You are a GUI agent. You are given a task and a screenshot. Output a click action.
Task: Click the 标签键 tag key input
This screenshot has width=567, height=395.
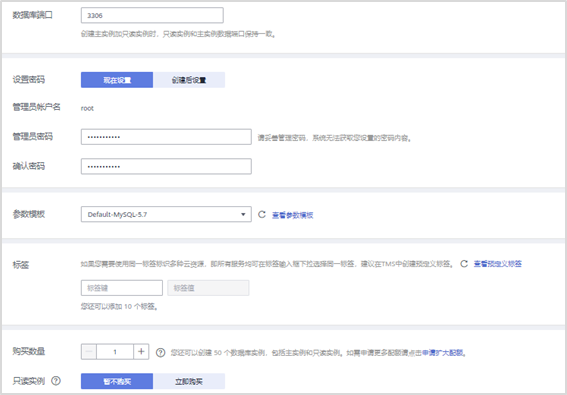122,288
